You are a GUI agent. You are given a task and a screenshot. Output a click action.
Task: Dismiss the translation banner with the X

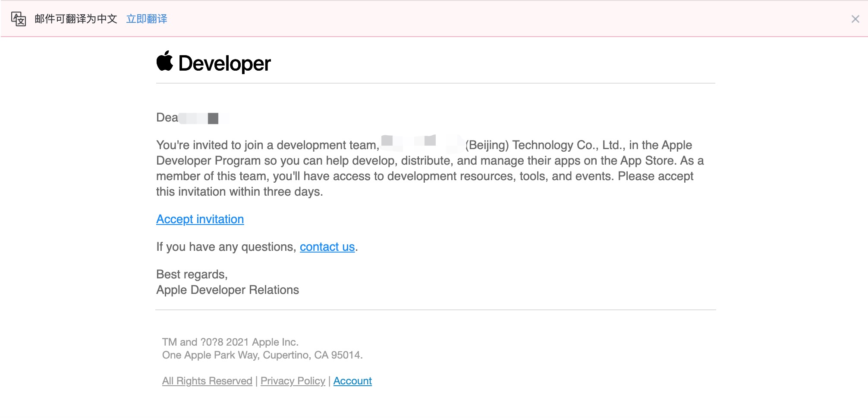pyautogui.click(x=855, y=19)
